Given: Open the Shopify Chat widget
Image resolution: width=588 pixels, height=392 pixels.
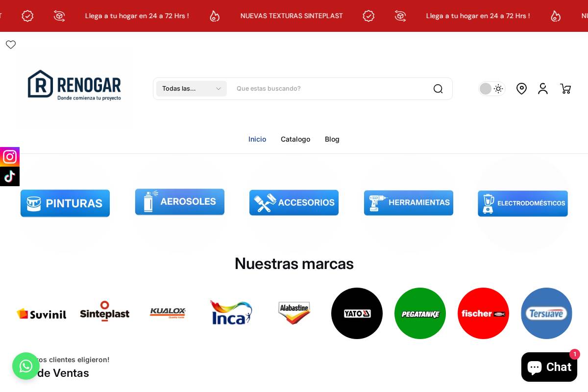Looking at the screenshot, I should (549, 367).
